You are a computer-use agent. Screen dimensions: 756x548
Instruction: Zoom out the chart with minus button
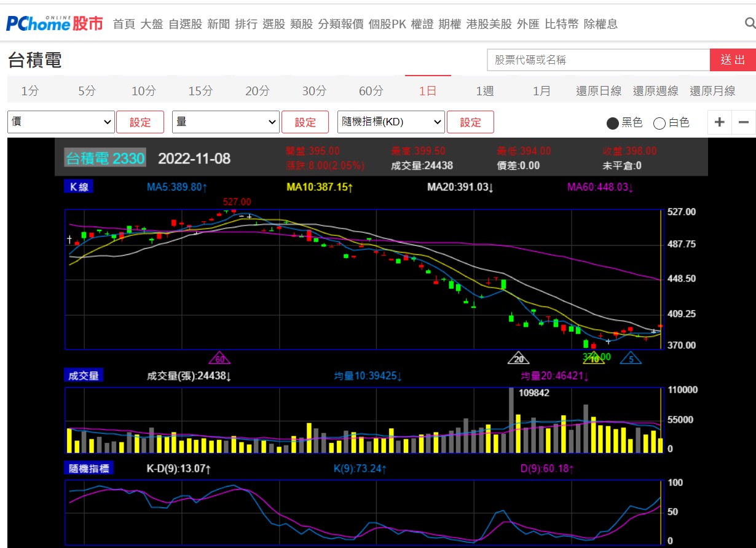(744, 122)
